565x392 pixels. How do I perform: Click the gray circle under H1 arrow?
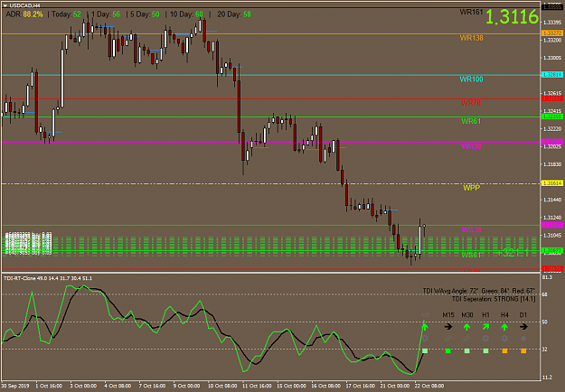(x=485, y=339)
